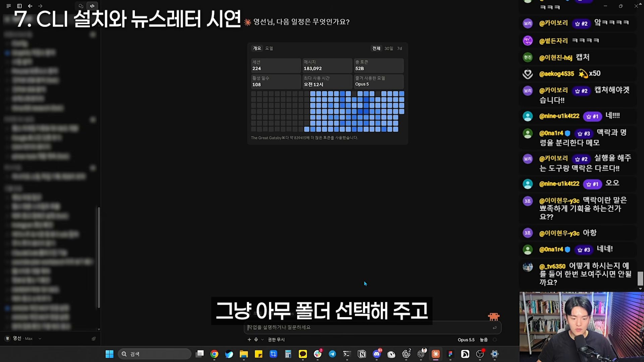Viewport: 644px width, 362px height.
Task: Choose the 전체 time range
Action: 376,49
